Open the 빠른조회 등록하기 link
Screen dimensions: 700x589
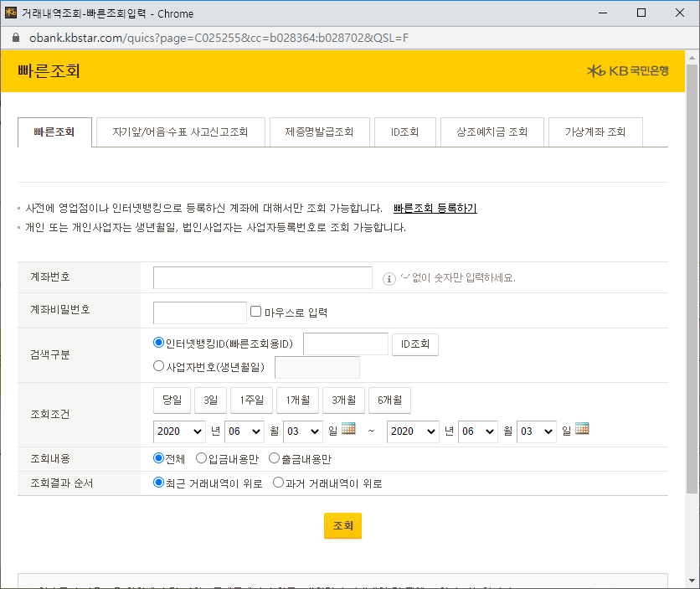coord(435,208)
